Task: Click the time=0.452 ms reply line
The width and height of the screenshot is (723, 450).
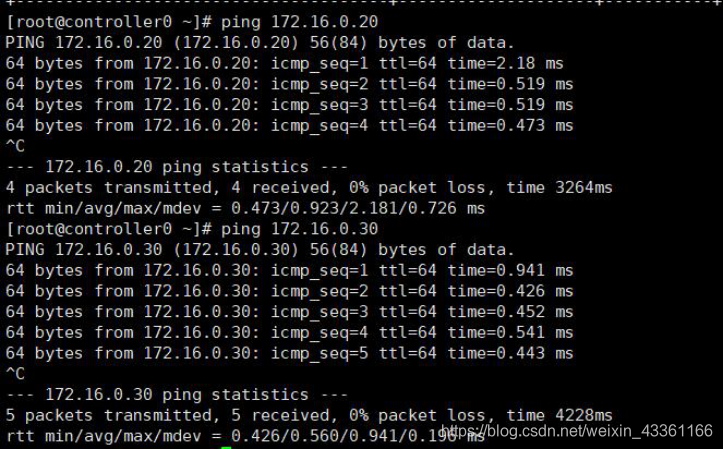Action: pyautogui.click(x=290, y=312)
